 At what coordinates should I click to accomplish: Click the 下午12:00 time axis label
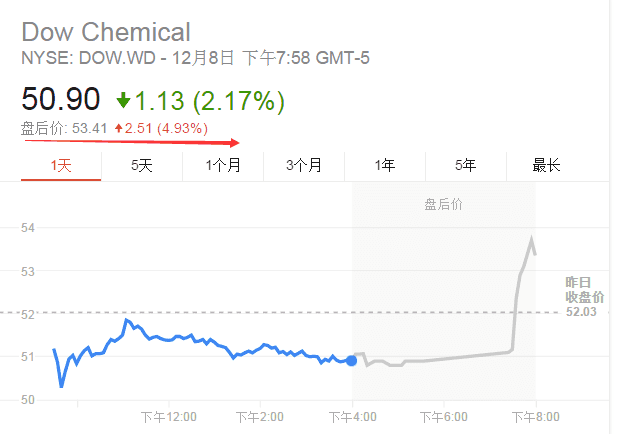coord(168,417)
